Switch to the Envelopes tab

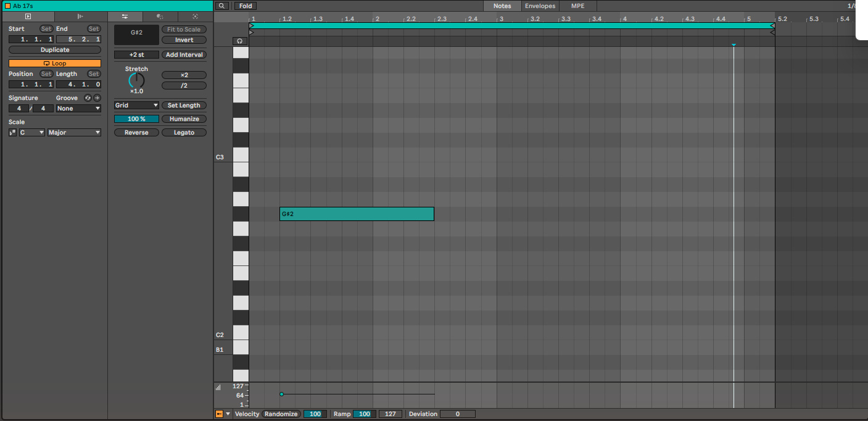pos(540,6)
